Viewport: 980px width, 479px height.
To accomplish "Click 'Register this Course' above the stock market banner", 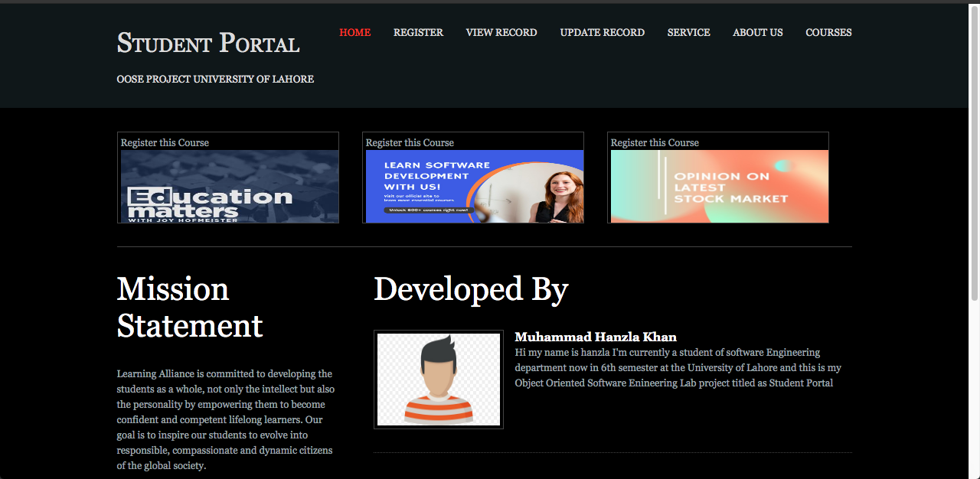I will click(x=655, y=142).
